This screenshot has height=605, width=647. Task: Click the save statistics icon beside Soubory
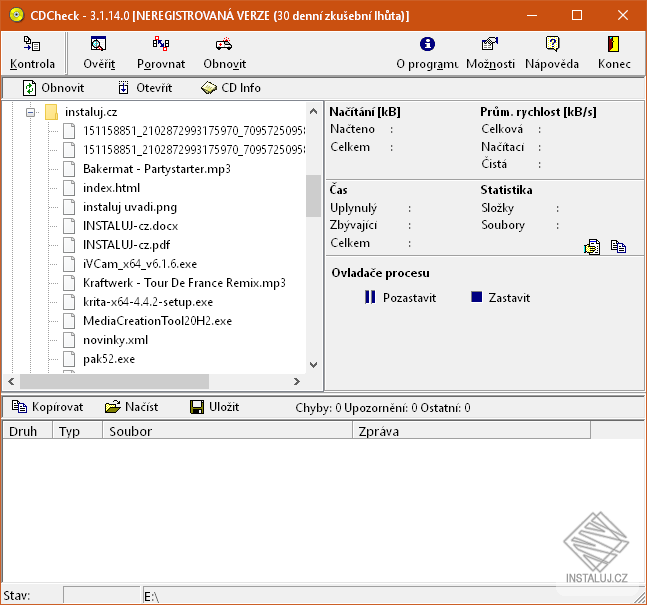(592, 247)
